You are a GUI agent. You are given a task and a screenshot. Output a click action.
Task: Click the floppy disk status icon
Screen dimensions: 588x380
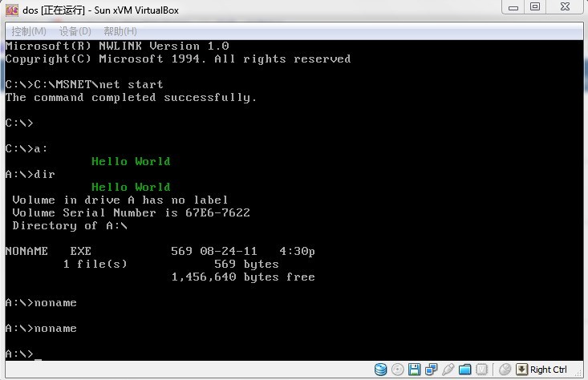pos(415,370)
